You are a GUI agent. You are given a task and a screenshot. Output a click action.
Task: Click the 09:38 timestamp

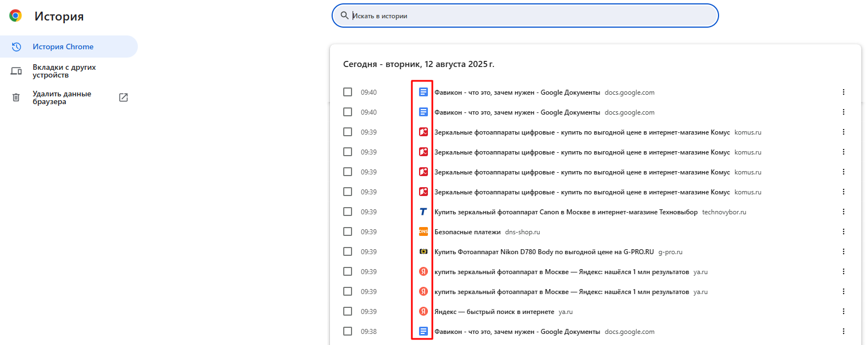coord(369,332)
